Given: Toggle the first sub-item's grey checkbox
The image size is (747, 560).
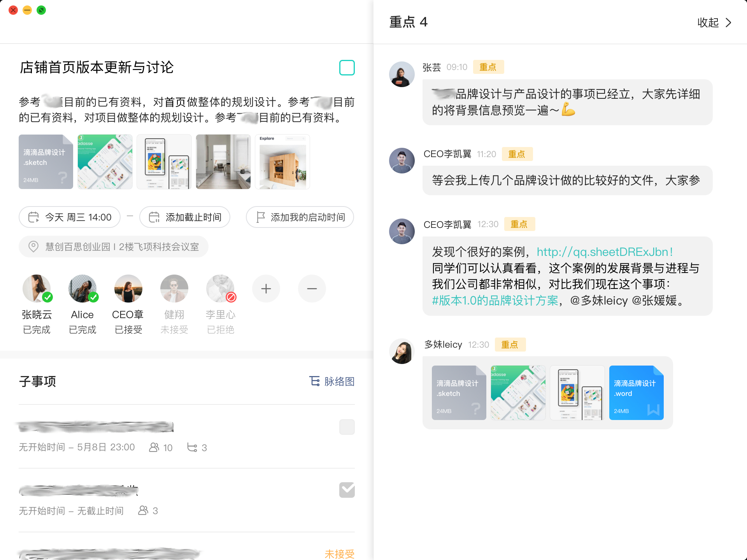Looking at the screenshot, I should pyautogui.click(x=347, y=427).
